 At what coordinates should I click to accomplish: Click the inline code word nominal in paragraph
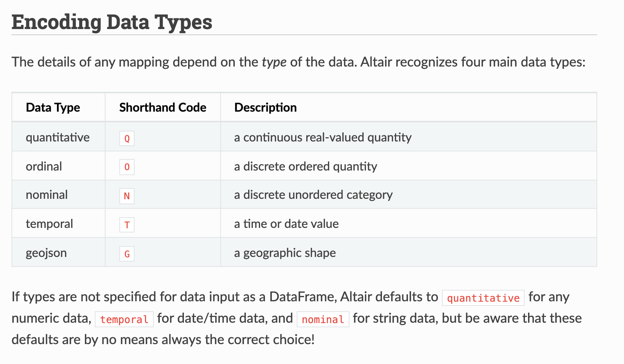(x=323, y=319)
